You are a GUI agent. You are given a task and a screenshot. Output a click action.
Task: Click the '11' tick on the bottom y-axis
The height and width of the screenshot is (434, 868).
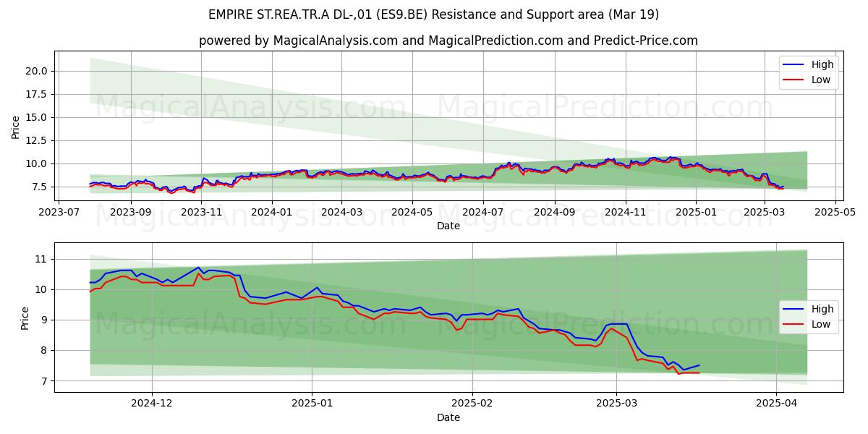[42, 259]
